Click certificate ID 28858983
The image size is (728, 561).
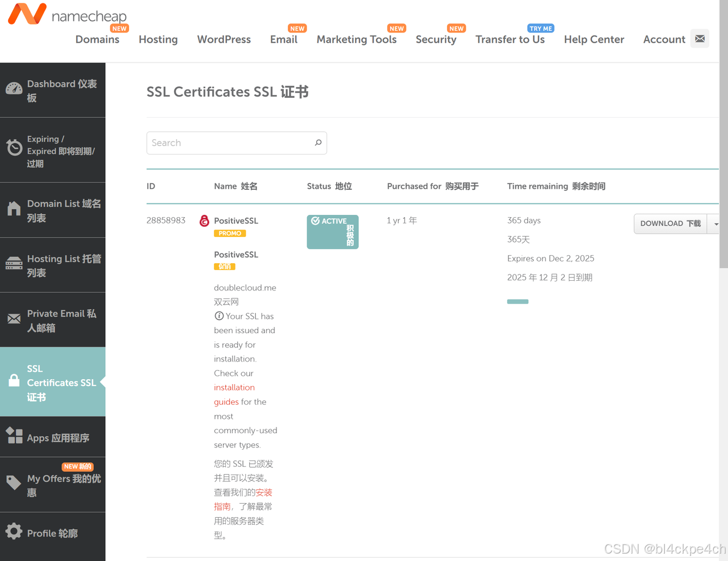click(x=166, y=221)
